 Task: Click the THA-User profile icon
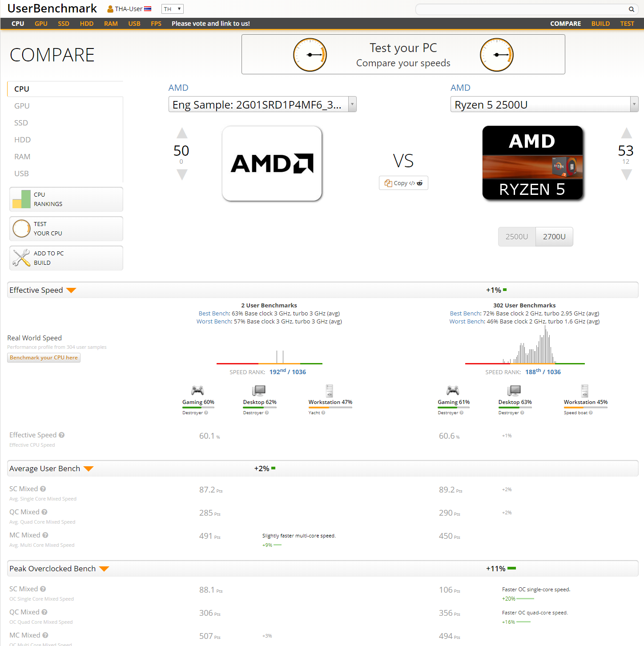tap(110, 9)
